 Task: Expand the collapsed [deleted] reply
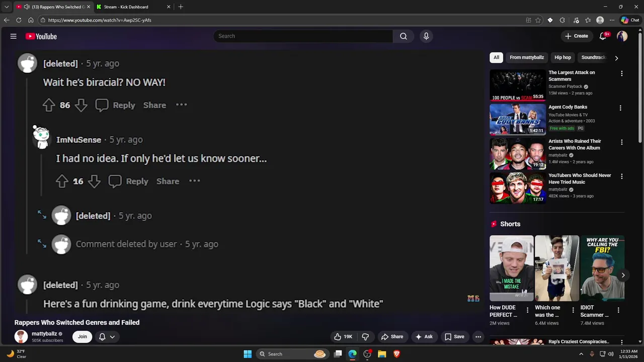pyautogui.click(x=42, y=215)
